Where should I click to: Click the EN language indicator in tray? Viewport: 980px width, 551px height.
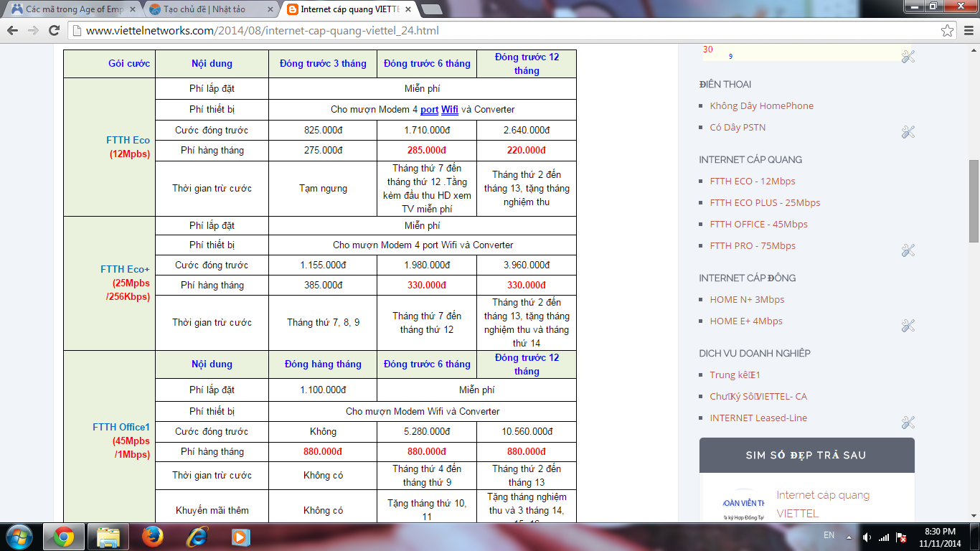829,535
